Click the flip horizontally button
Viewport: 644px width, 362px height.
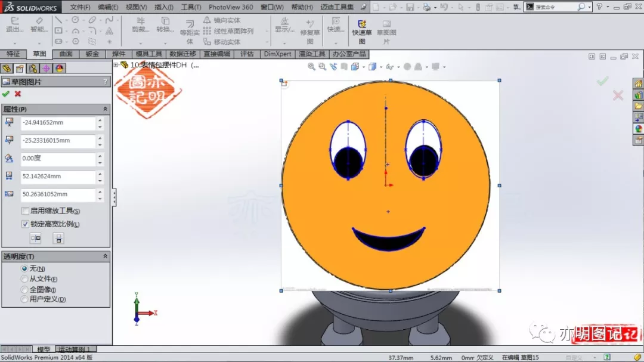[36, 239]
